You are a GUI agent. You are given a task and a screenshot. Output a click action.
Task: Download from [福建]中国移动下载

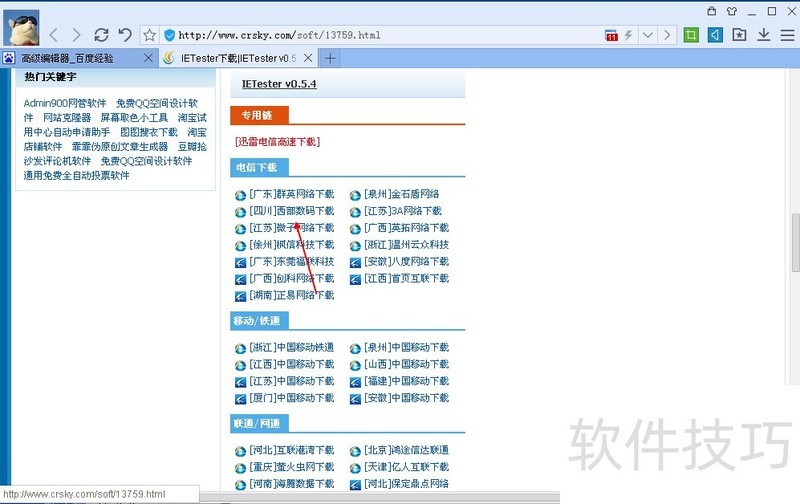coord(406,381)
